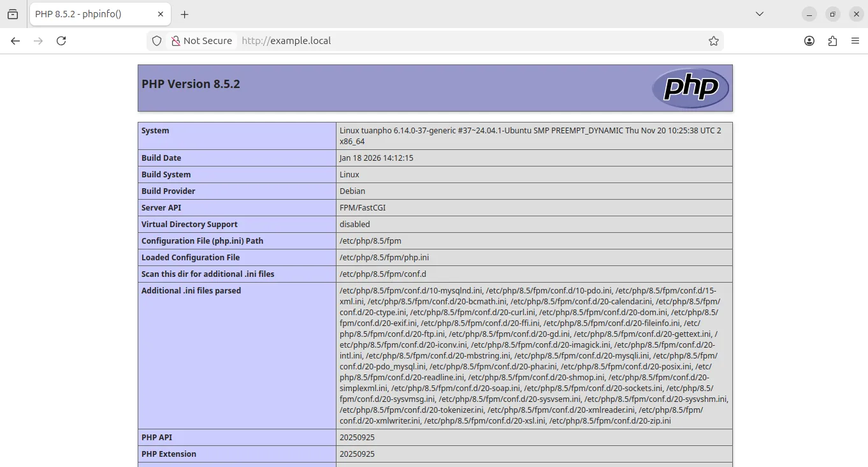
Task: Open the account profile icon
Action: point(809,40)
